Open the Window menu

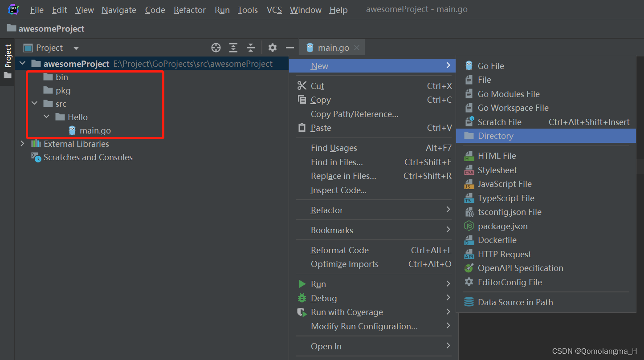(306, 10)
